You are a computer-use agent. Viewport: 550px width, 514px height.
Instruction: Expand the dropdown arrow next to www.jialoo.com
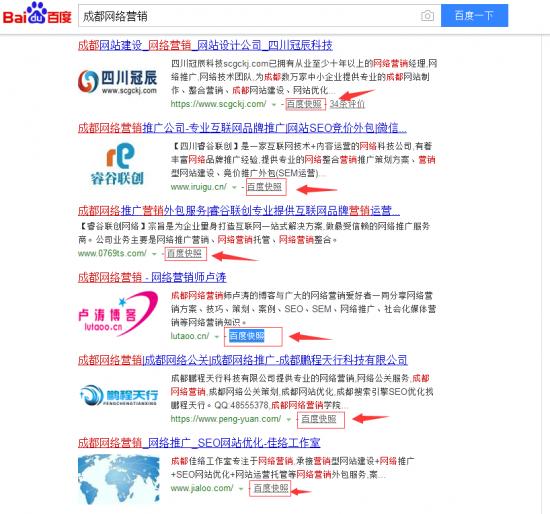pyautogui.click(x=241, y=488)
